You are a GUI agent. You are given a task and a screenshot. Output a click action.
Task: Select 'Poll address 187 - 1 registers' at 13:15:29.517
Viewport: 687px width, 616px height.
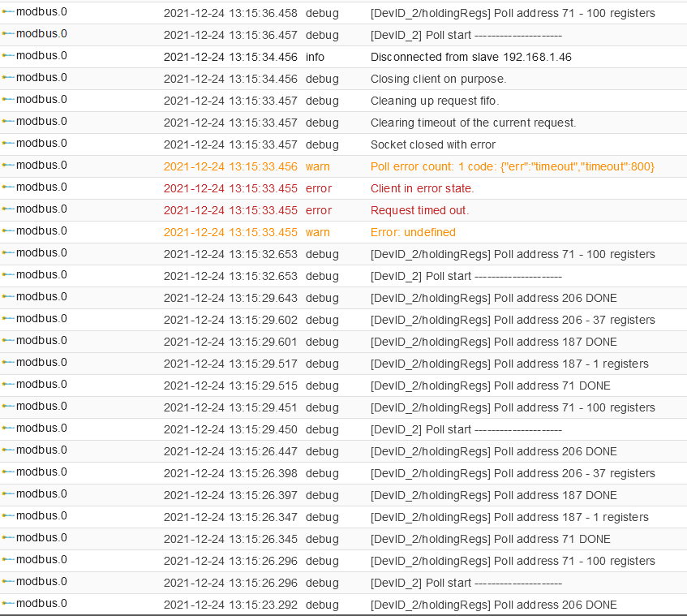(x=509, y=364)
